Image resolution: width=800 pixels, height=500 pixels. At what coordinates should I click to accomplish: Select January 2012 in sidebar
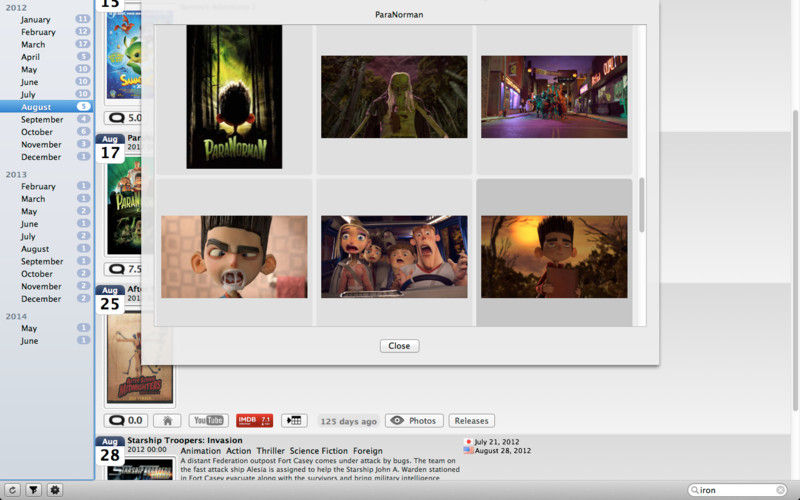pyautogui.click(x=47, y=19)
